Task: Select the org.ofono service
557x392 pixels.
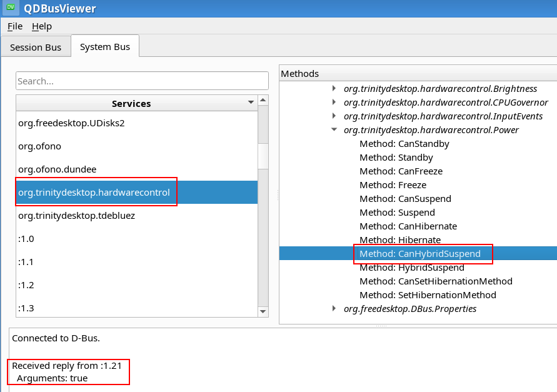Action: pyautogui.click(x=137, y=146)
